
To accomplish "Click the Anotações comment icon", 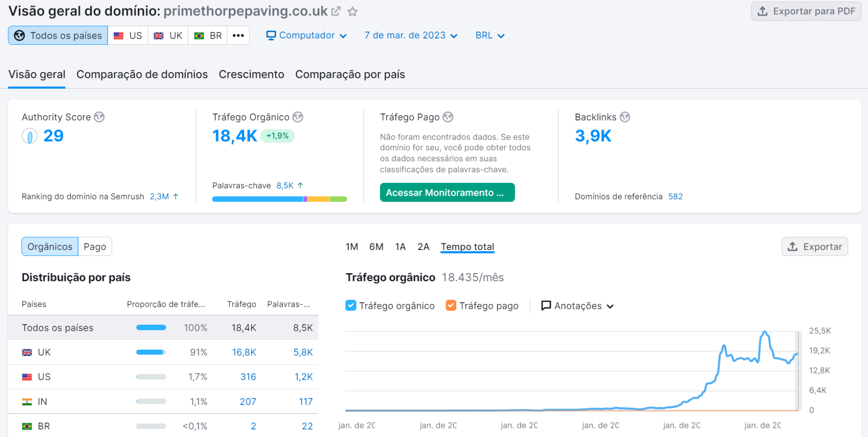I will coord(546,306).
